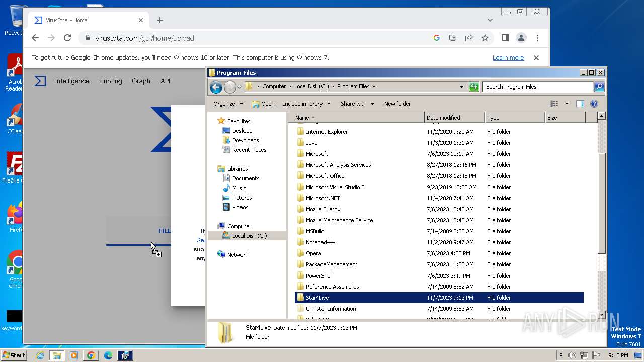
Task: Toggle the Explorer preview pane button
Action: (x=580, y=104)
